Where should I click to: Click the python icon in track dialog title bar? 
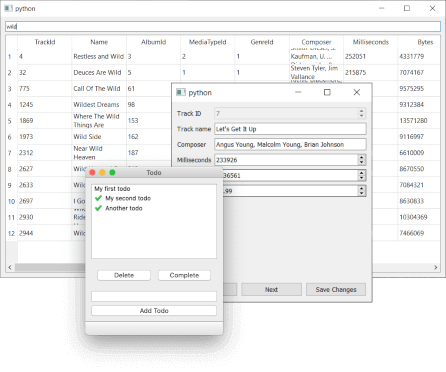181,92
